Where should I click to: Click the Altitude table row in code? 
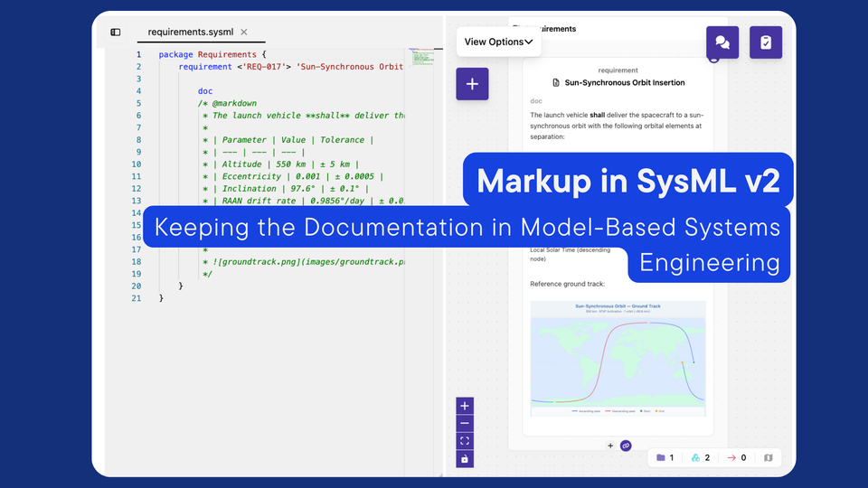point(280,164)
